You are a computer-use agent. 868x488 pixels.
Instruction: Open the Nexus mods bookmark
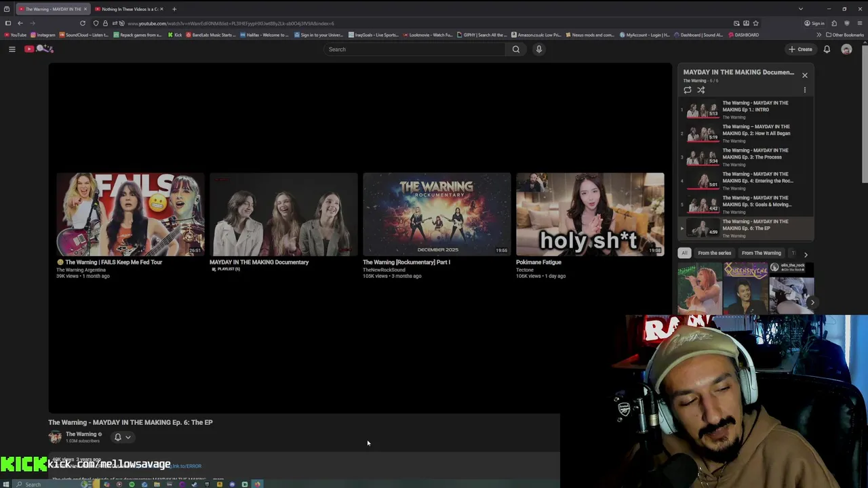pos(590,35)
